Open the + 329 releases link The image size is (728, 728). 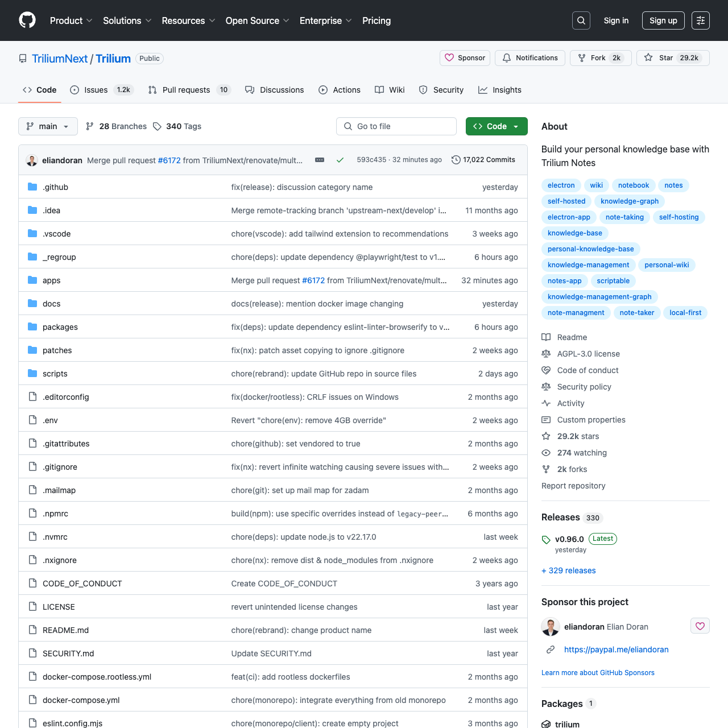(569, 570)
